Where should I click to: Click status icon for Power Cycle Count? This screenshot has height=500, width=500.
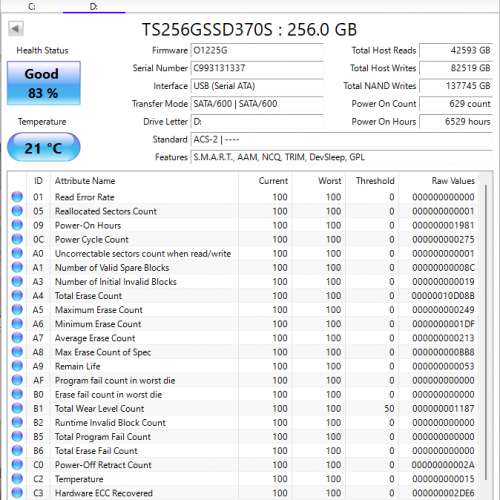point(17,239)
